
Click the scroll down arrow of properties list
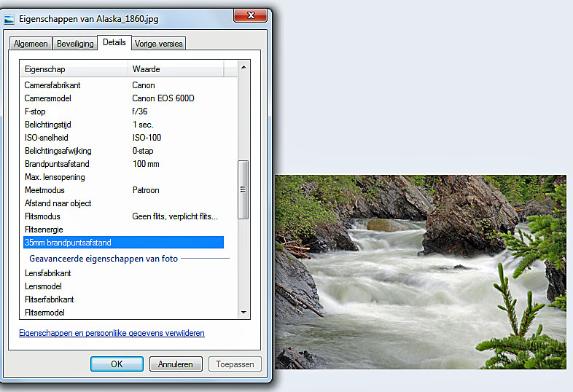point(243,313)
